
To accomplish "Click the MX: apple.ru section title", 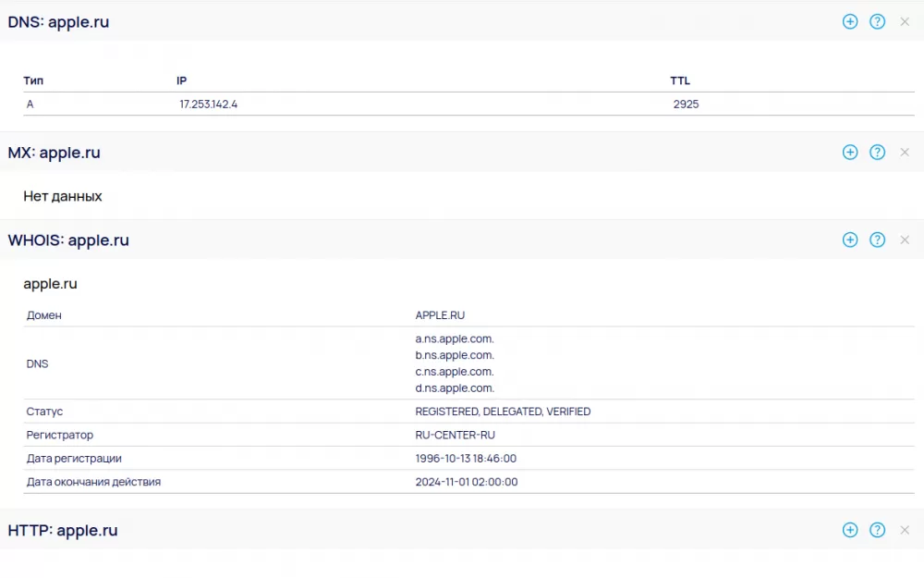I will coord(55,153).
